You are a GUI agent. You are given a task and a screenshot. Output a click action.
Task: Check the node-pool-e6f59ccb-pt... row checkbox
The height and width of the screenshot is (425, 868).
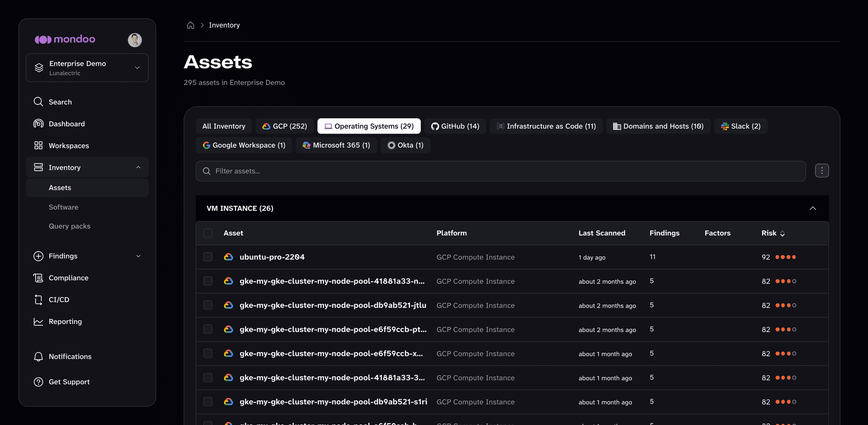coord(208,330)
